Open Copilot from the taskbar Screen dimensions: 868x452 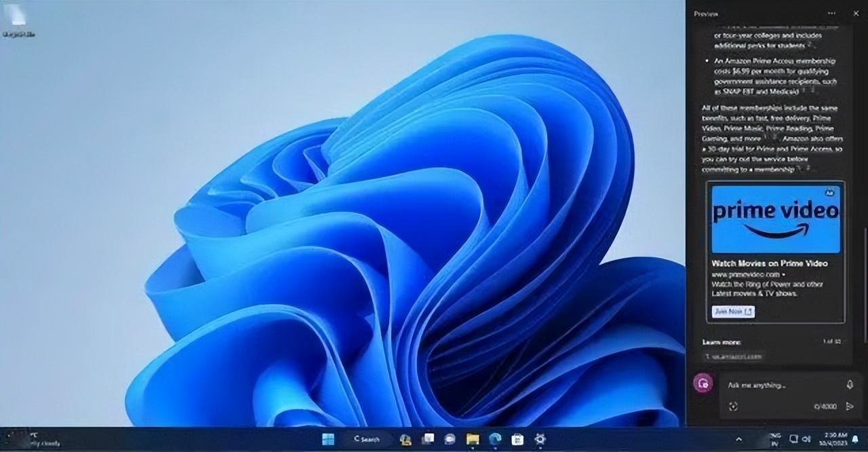tap(406, 439)
